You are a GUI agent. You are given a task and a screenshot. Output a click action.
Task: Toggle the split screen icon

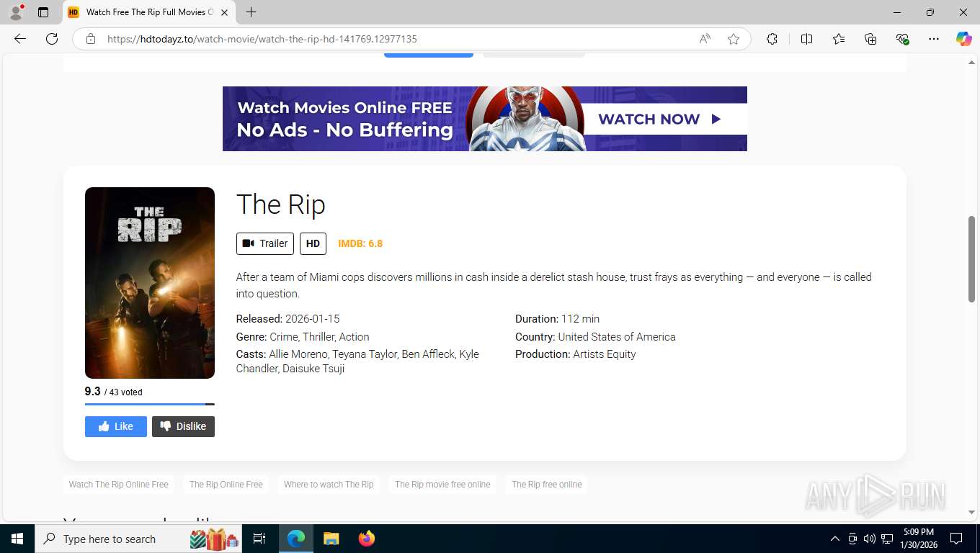[x=806, y=39]
